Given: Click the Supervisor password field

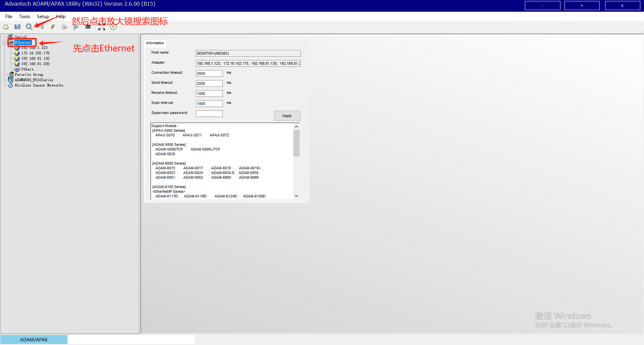Looking at the screenshot, I should (x=209, y=114).
